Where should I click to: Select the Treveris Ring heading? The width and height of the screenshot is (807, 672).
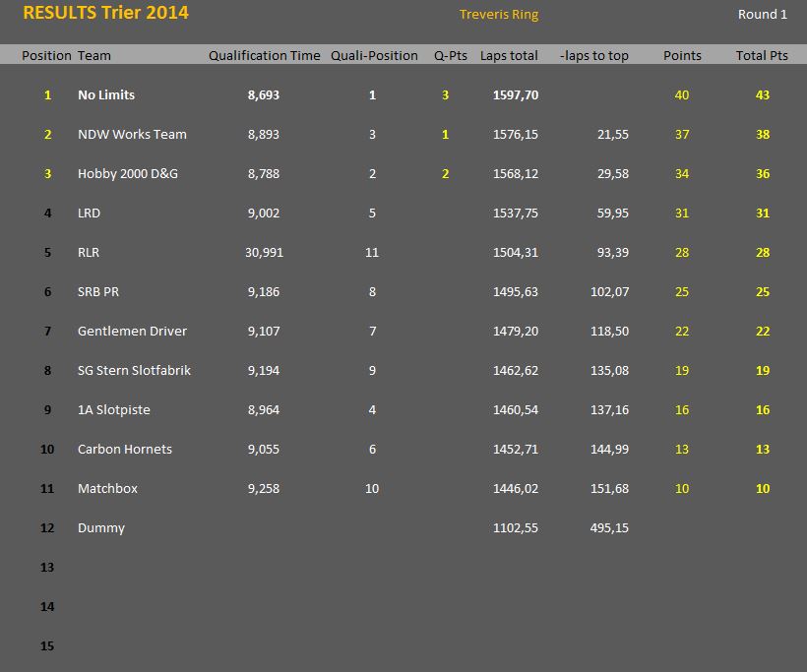pos(499,15)
